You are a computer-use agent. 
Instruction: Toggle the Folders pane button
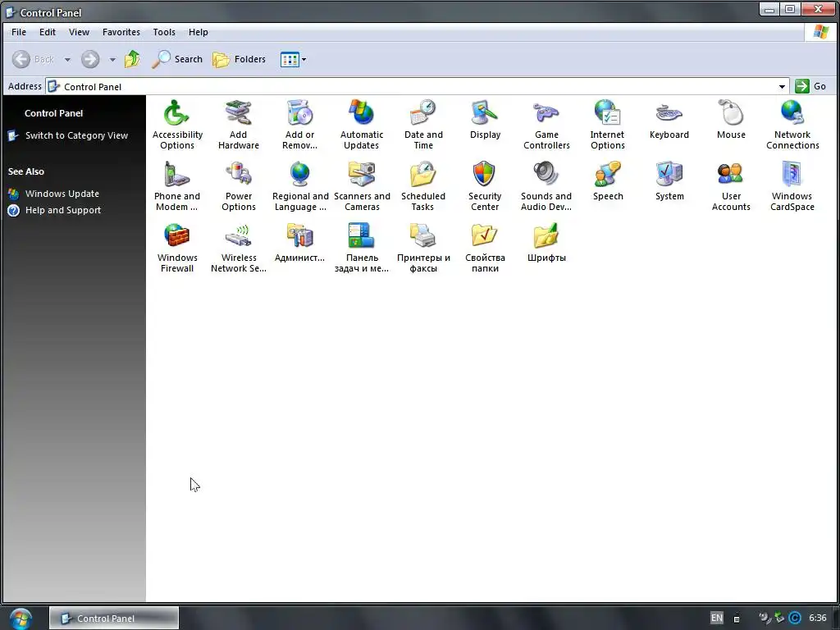239,59
